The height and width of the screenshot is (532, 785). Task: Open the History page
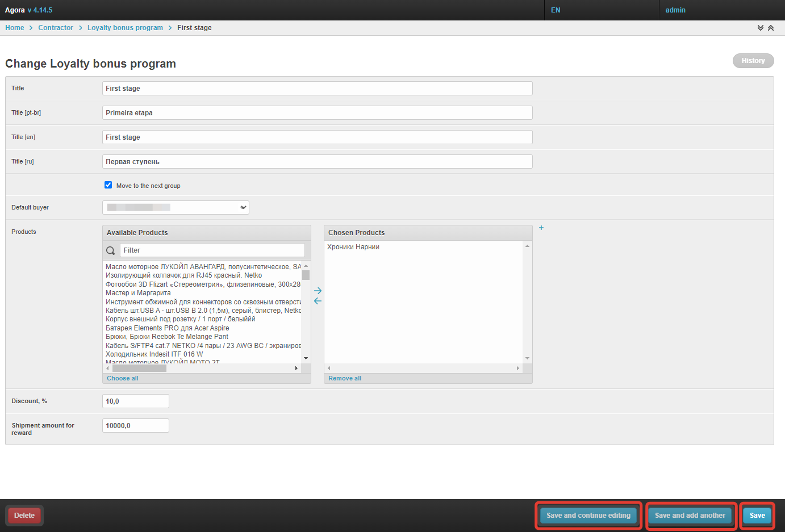point(753,61)
